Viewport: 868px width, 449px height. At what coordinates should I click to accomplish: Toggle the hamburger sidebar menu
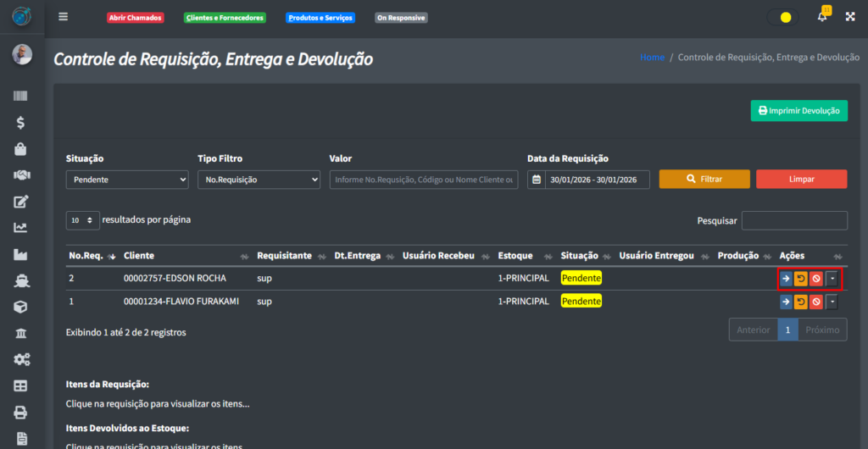[x=64, y=17]
